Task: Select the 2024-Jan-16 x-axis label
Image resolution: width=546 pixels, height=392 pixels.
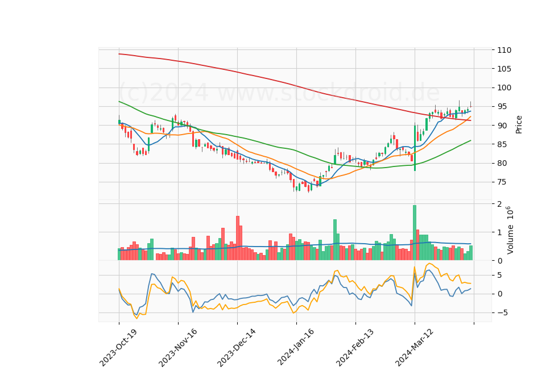Action: (296, 347)
